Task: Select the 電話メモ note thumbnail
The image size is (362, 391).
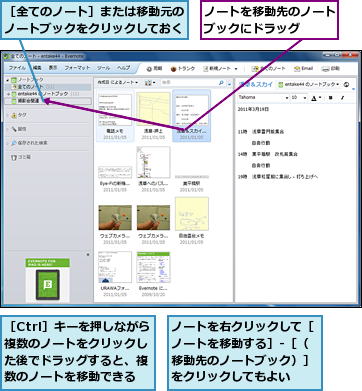Action: point(115,116)
